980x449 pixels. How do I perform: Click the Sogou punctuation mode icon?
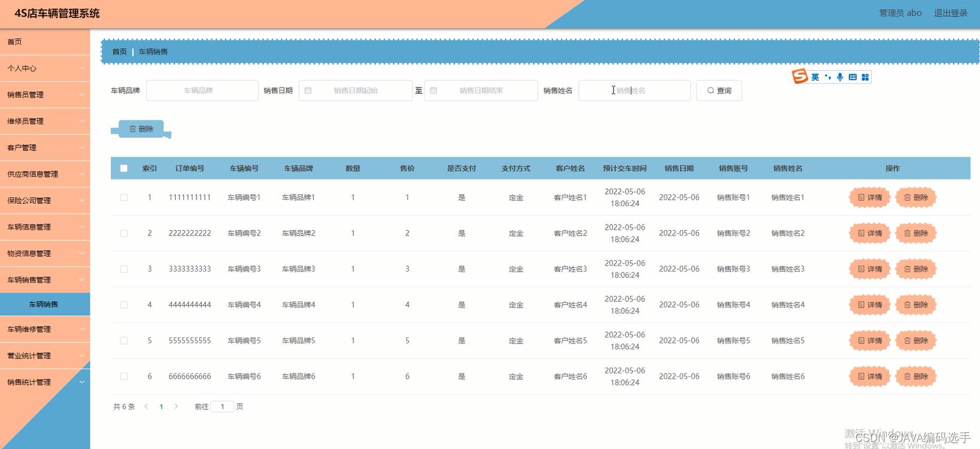[x=828, y=77]
